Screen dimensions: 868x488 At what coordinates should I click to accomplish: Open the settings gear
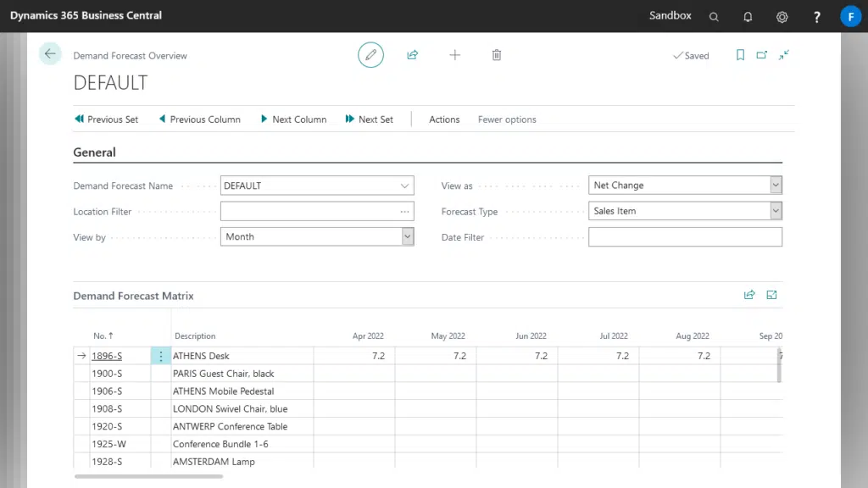(x=782, y=17)
